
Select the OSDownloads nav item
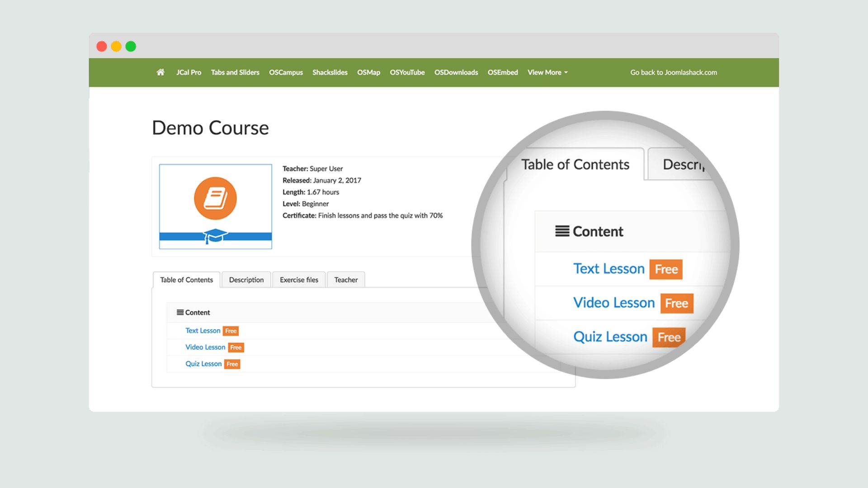pos(456,72)
